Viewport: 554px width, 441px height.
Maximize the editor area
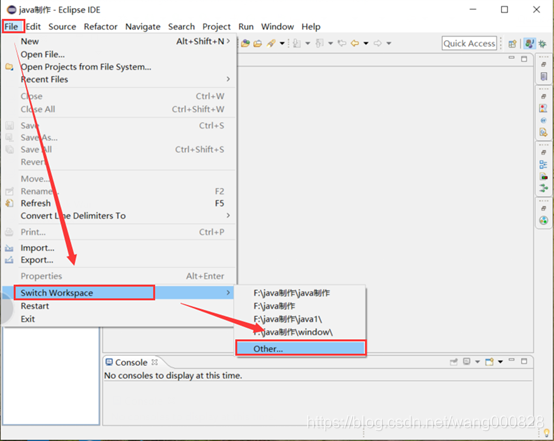(524, 59)
